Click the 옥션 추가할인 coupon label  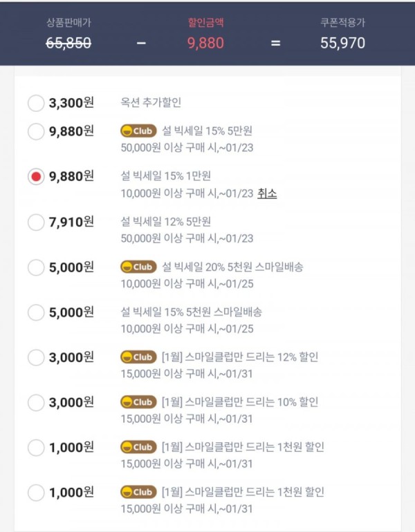tap(151, 102)
